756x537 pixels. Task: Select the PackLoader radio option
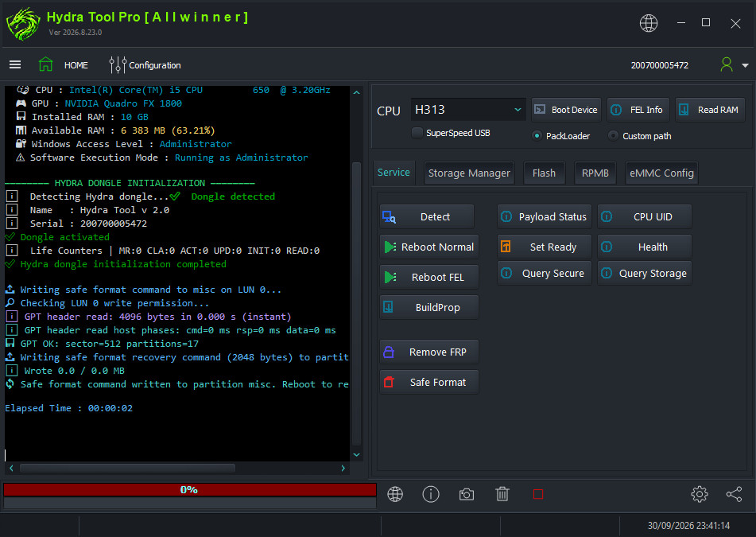(x=537, y=136)
